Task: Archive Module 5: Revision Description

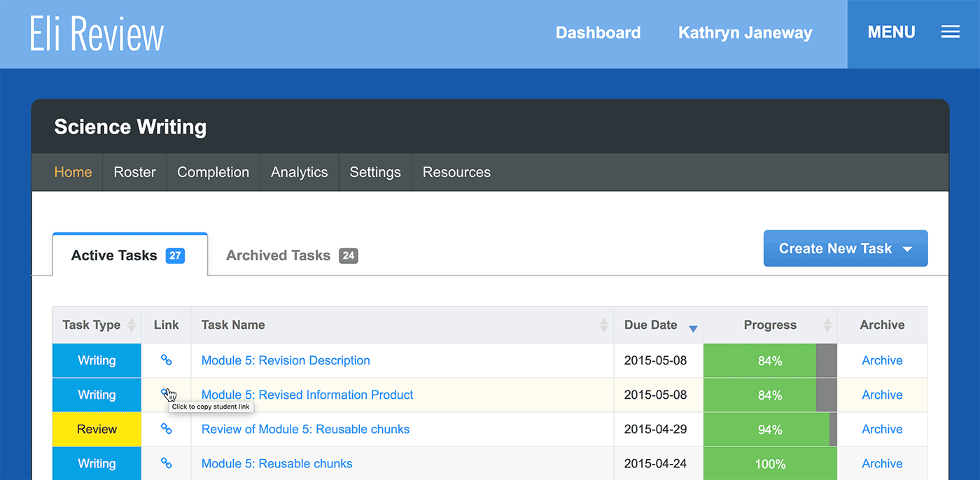Action: tap(882, 360)
